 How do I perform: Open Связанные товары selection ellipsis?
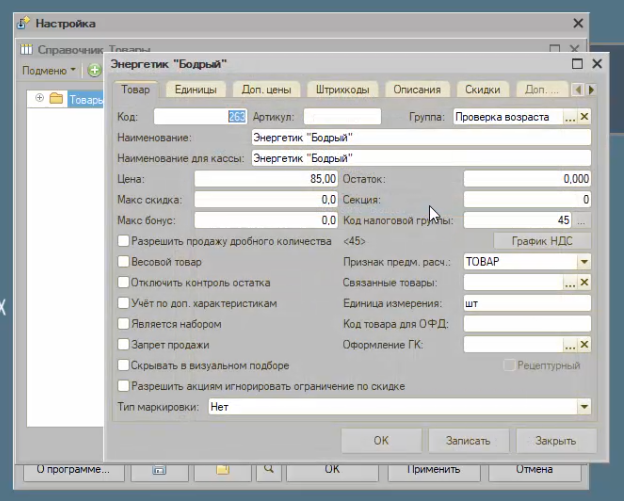pos(570,283)
